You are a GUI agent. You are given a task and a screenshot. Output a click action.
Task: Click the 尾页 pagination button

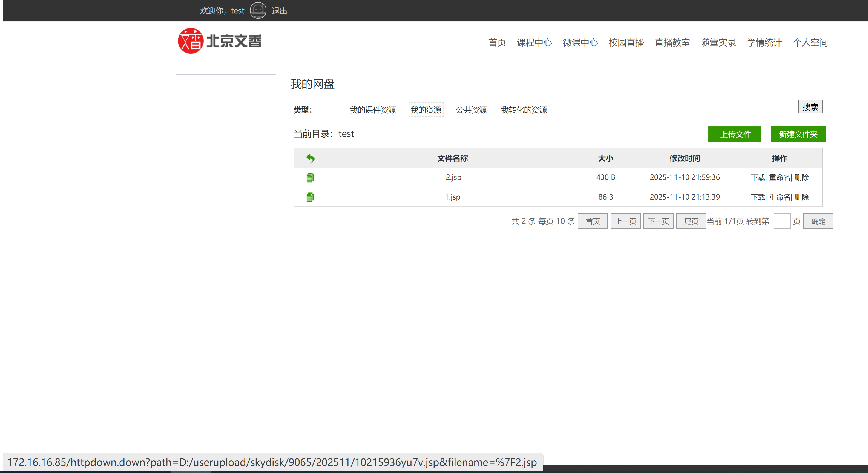(x=691, y=221)
